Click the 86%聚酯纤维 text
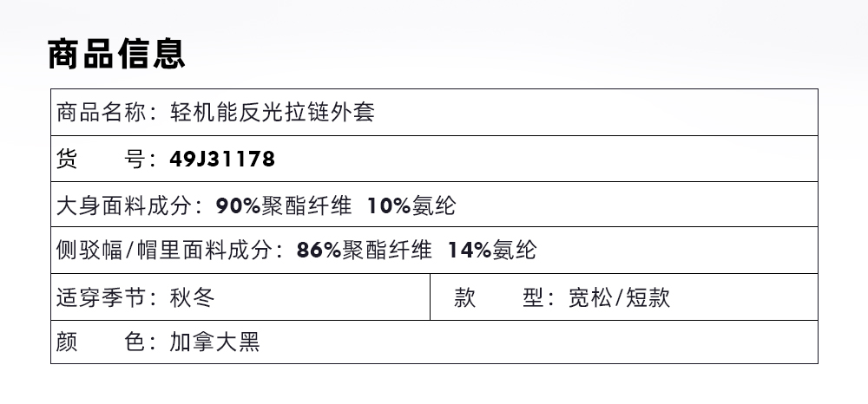The image size is (868, 404). coord(364,251)
